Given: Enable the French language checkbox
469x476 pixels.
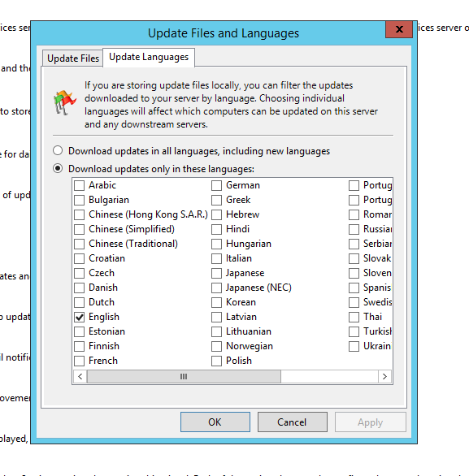Looking at the screenshot, I should [80, 361].
